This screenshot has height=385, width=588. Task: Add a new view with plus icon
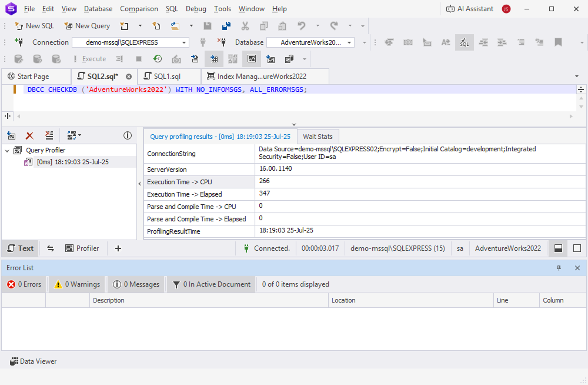pos(118,248)
